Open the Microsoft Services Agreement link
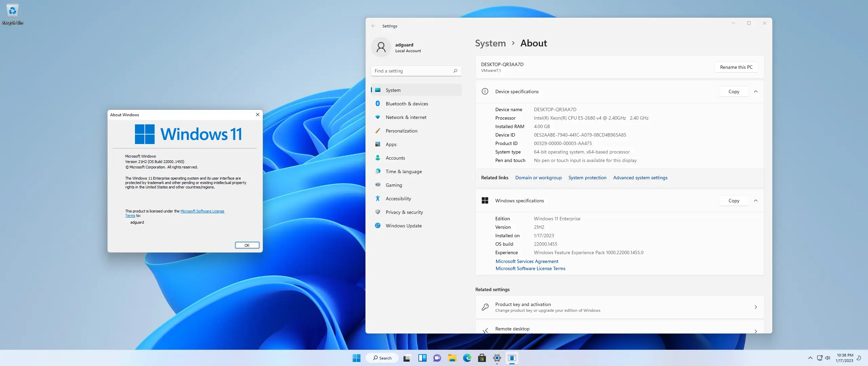Viewport: 868px width, 366px height. (527, 261)
